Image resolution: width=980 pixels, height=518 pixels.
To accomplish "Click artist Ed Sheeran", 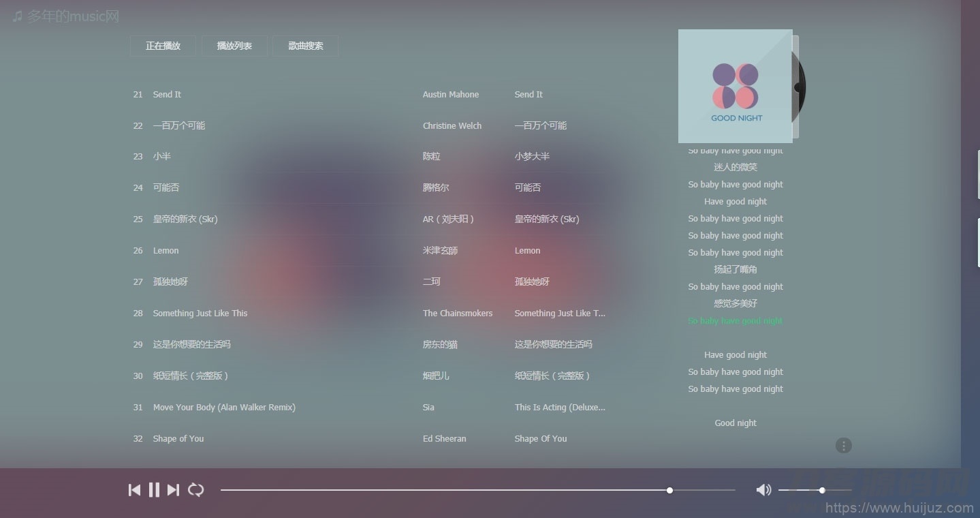I will (445, 439).
